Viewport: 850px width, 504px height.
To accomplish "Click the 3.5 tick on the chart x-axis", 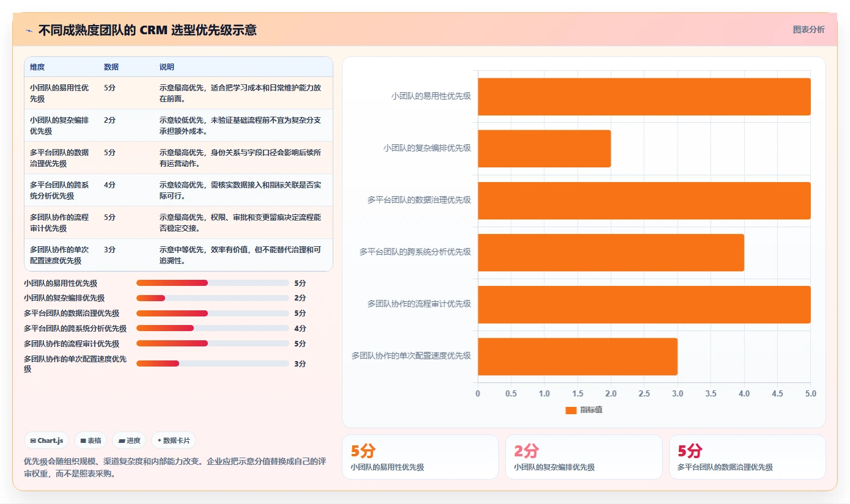I will coord(711,394).
